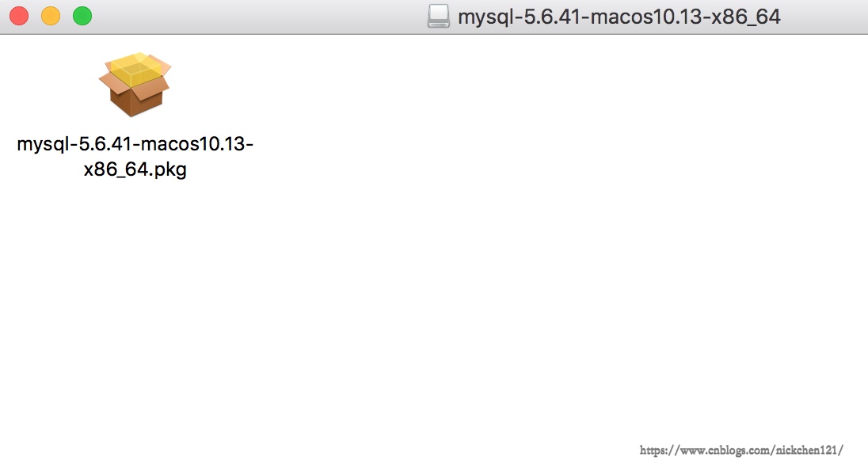Click the x86_64.pkg text under the icon
Viewport: 868px width, 475px height.
click(x=135, y=169)
